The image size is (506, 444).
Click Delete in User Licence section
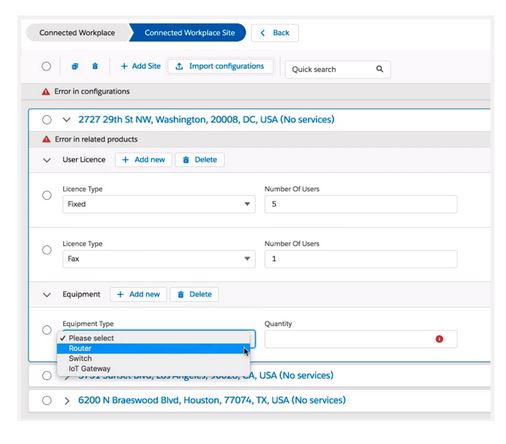click(200, 160)
